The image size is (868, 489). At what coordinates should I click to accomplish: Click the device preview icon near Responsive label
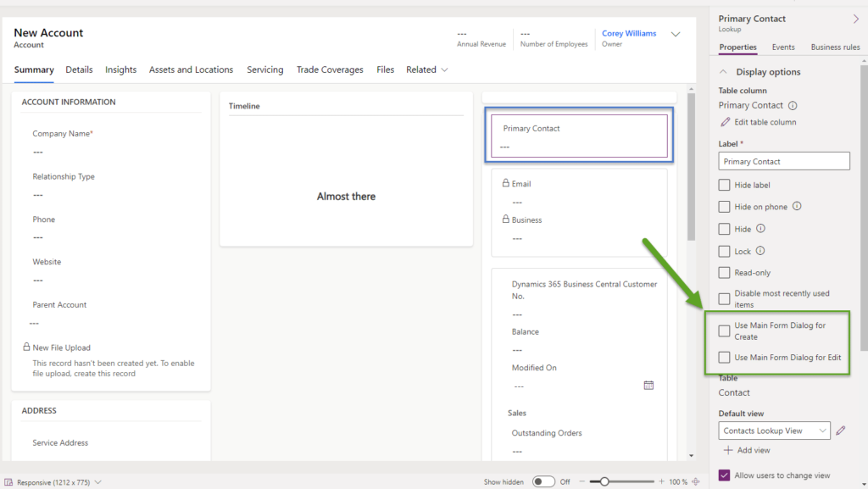10,481
